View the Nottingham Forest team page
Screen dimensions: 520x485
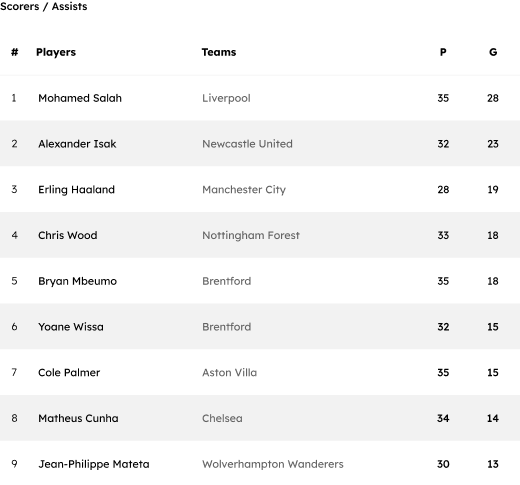[251, 235]
